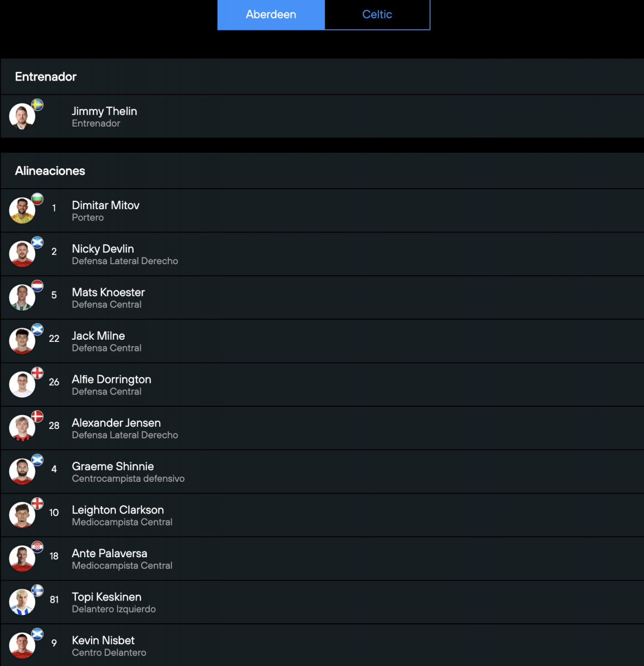Open coach Jimmy Thelin's avatar photo
The height and width of the screenshot is (666, 644).
pyautogui.click(x=22, y=117)
